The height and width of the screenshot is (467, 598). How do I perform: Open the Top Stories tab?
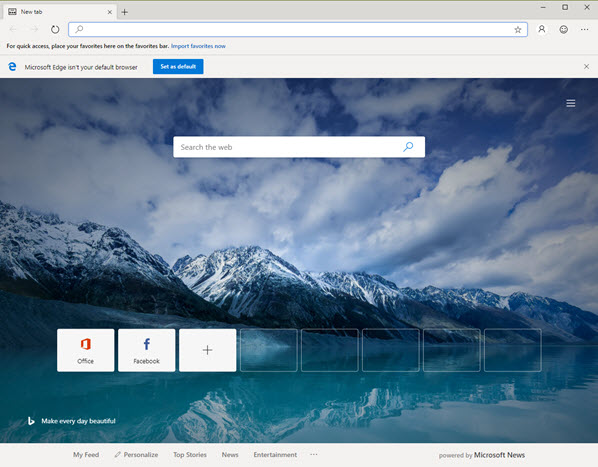click(x=190, y=455)
